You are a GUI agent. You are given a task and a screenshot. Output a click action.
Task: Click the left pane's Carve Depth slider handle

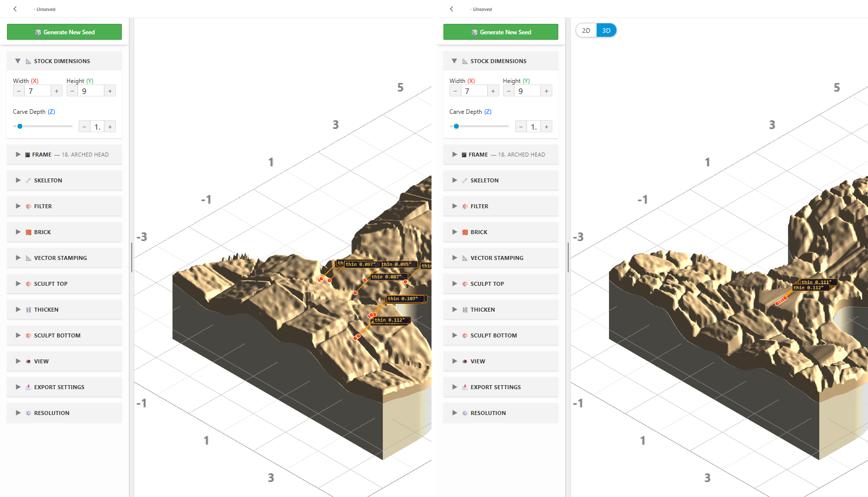pyautogui.click(x=20, y=126)
